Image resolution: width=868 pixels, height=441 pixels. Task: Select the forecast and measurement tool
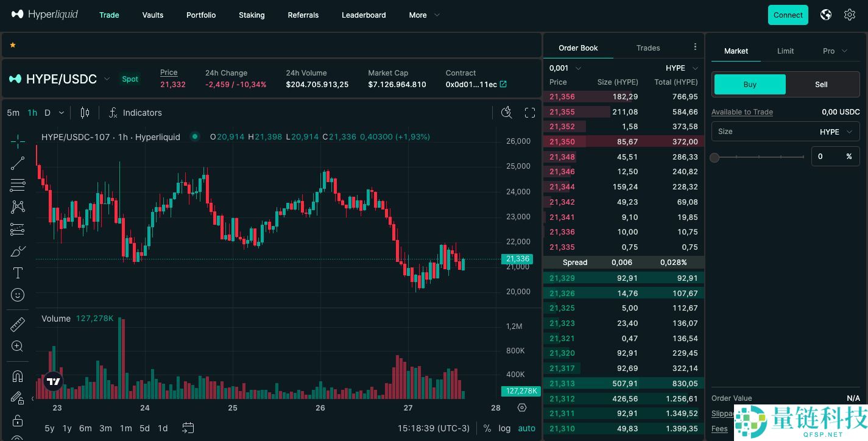pos(18,229)
